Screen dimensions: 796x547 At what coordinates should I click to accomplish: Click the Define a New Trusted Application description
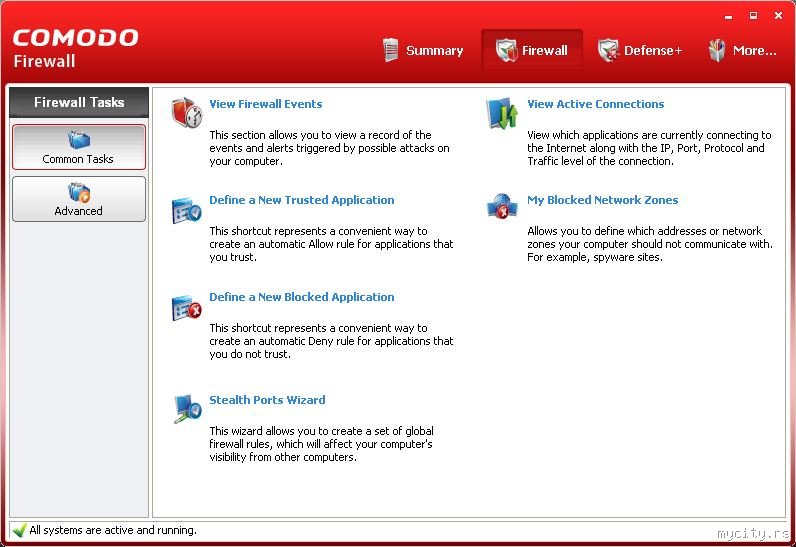[331, 244]
